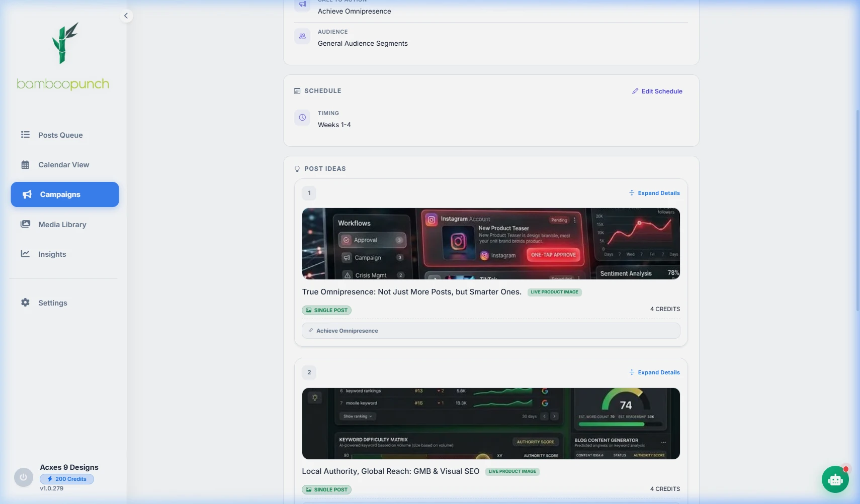
Task: Click the Axces 9 Designs account name
Action: pos(69,467)
